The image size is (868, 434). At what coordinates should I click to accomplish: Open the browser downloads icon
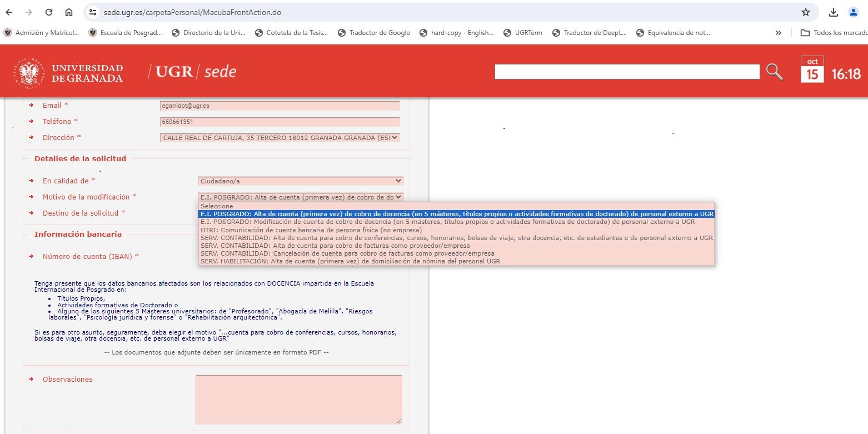point(833,12)
